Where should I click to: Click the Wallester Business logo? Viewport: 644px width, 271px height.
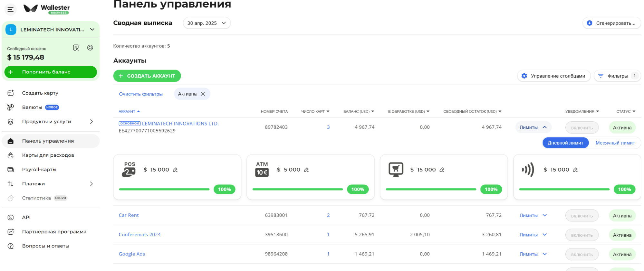coord(47,9)
